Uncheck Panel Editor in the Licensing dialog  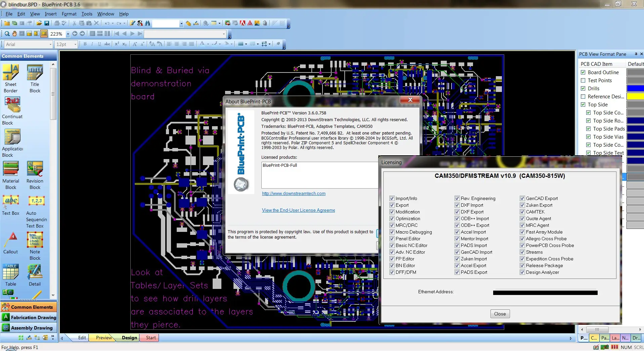[x=392, y=239]
